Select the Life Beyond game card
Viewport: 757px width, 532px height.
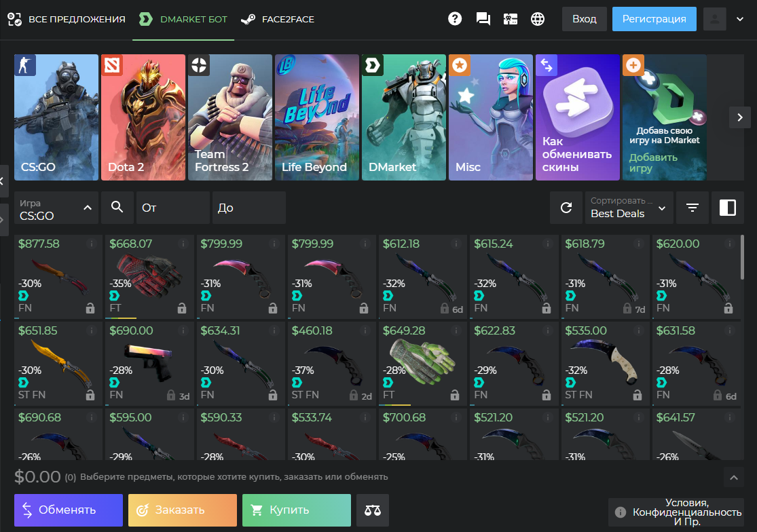[316, 117]
